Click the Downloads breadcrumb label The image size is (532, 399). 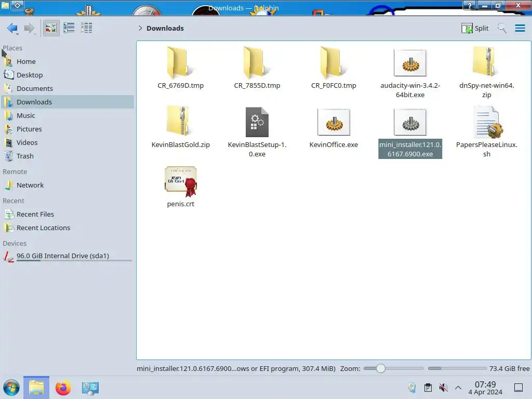pyautogui.click(x=165, y=28)
